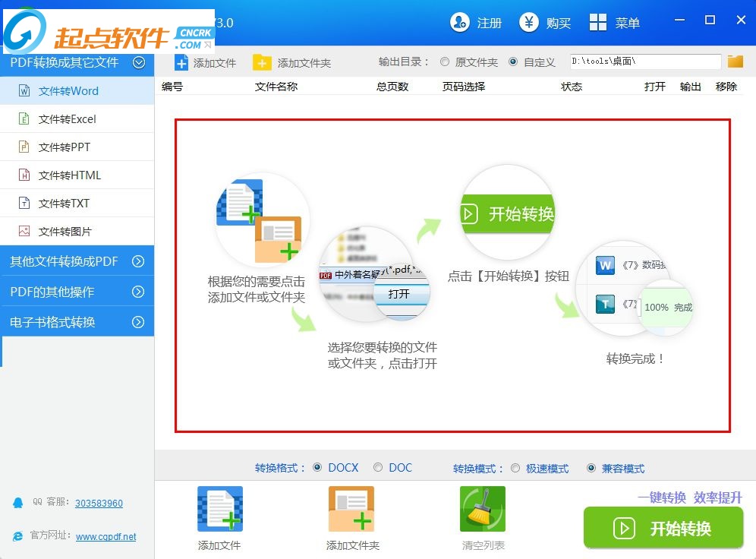Screen dimensions: 756x559
Task: Click the register (注册) user icon
Action: 459,22
